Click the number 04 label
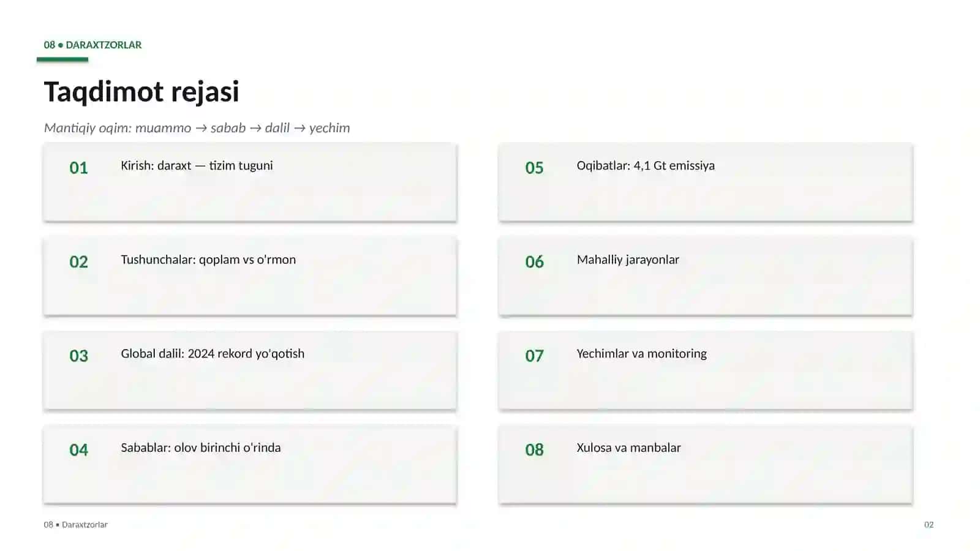The image size is (980, 551). [78, 450]
